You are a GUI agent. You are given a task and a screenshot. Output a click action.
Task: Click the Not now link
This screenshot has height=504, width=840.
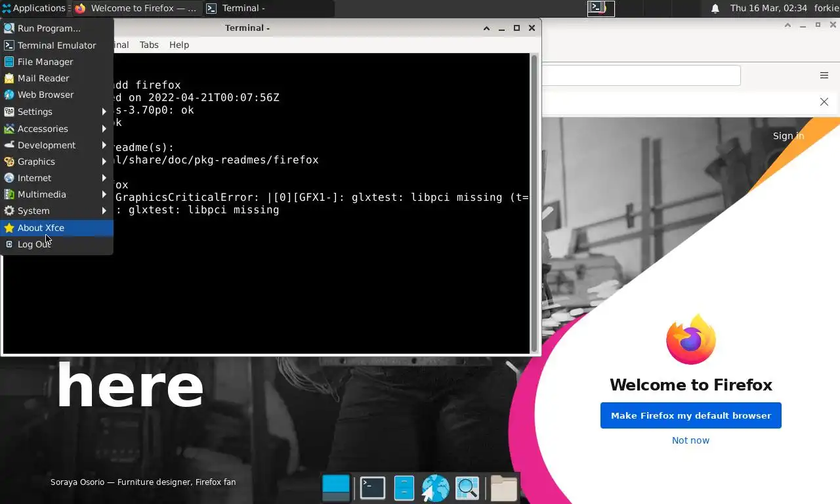point(690,440)
